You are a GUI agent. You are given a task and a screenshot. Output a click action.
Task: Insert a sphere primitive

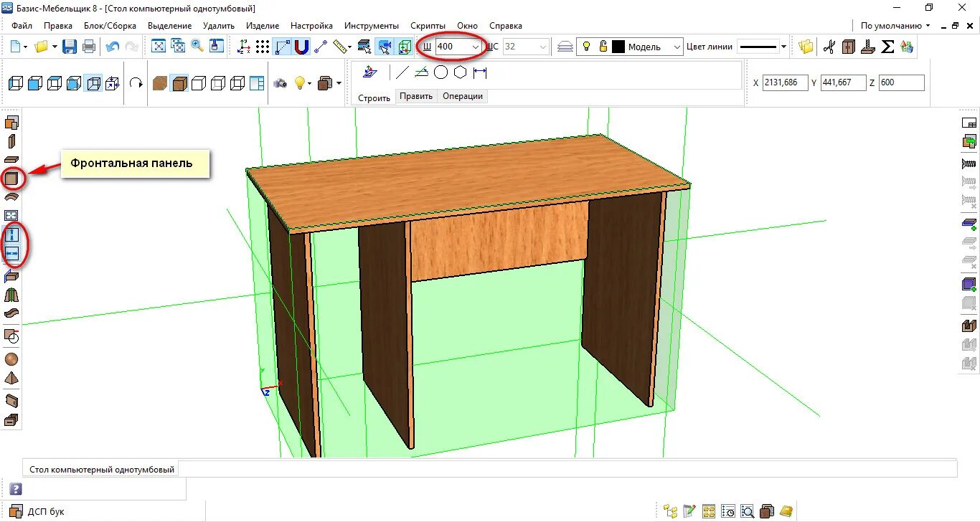coord(11,359)
